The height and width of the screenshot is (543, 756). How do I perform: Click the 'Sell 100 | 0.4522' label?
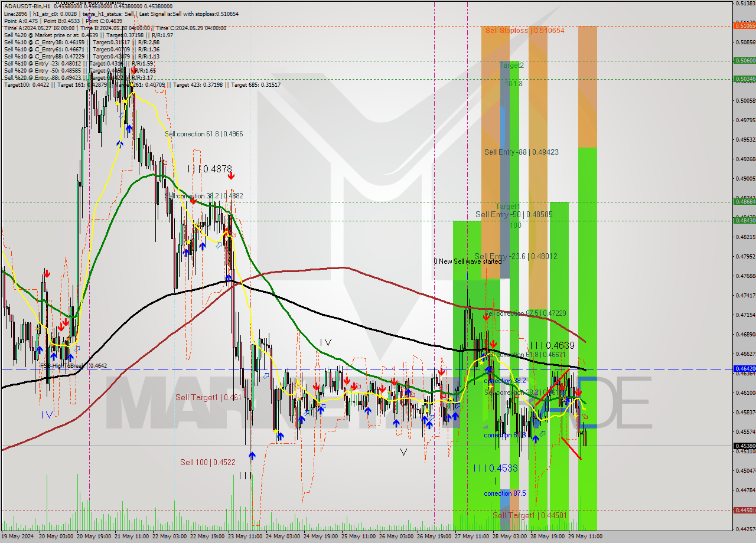point(208,462)
